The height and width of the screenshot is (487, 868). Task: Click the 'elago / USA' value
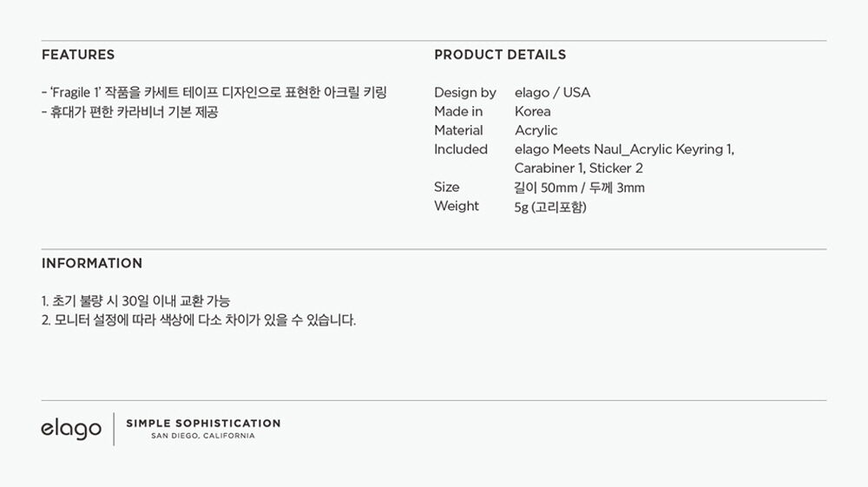[x=552, y=92]
